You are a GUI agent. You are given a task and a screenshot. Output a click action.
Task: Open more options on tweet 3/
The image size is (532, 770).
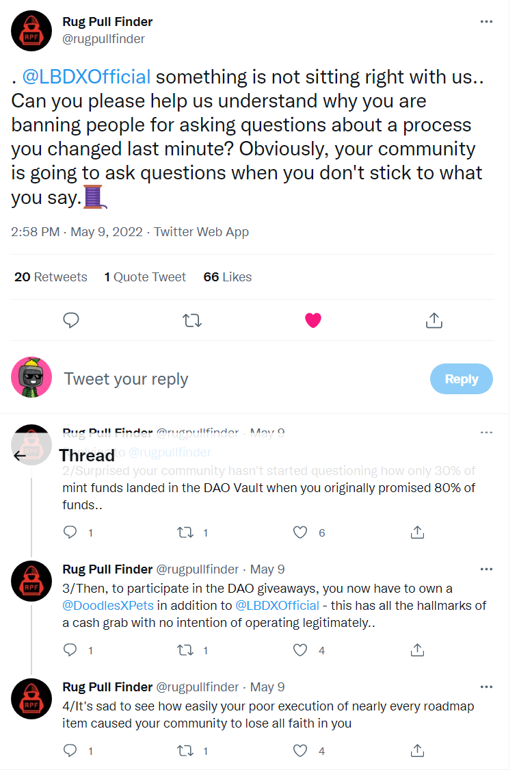coord(486,569)
